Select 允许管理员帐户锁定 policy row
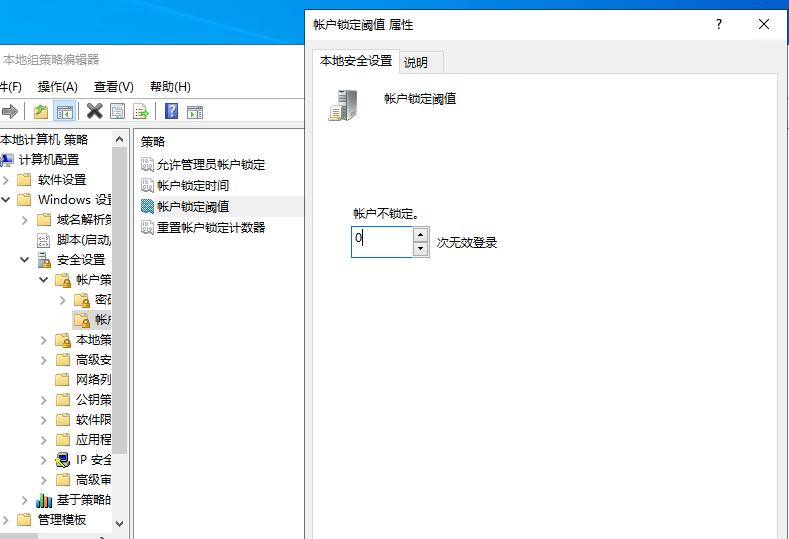This screenshot has height=539, width=789. pyautogui.click(x=219, y=164)
